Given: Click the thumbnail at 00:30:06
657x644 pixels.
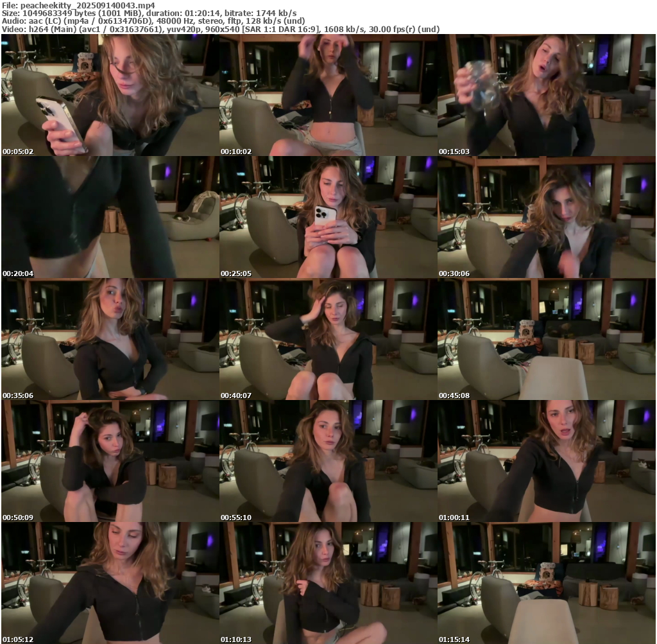Looking at the screenshot, I should pos(547,217).
